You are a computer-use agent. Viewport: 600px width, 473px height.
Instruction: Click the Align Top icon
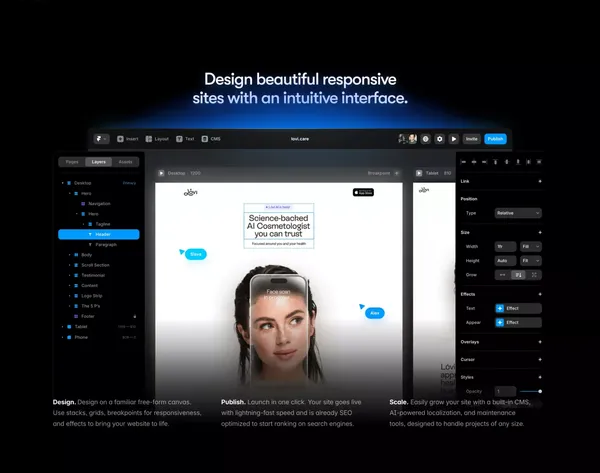[496, 162]
